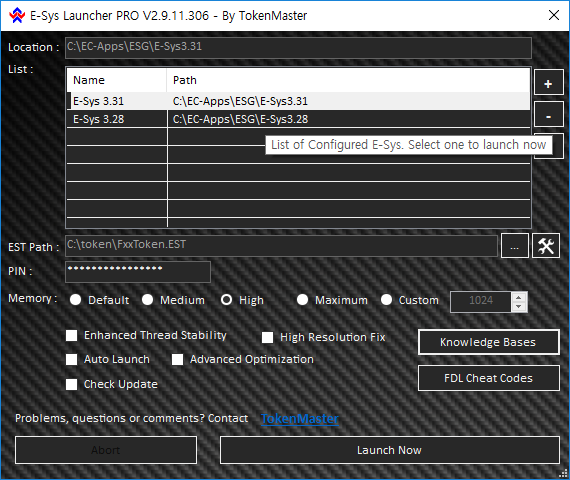Increase custom memory value with up arrow
The image size is (570, 480).
click(519, 297)
